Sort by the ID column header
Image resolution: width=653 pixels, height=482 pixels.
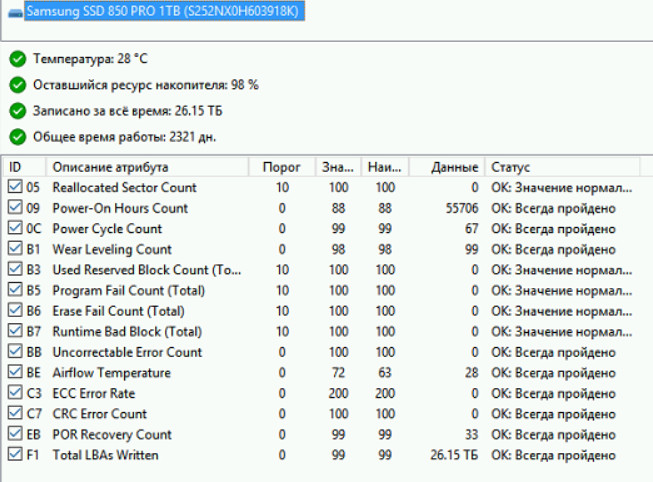24,167
